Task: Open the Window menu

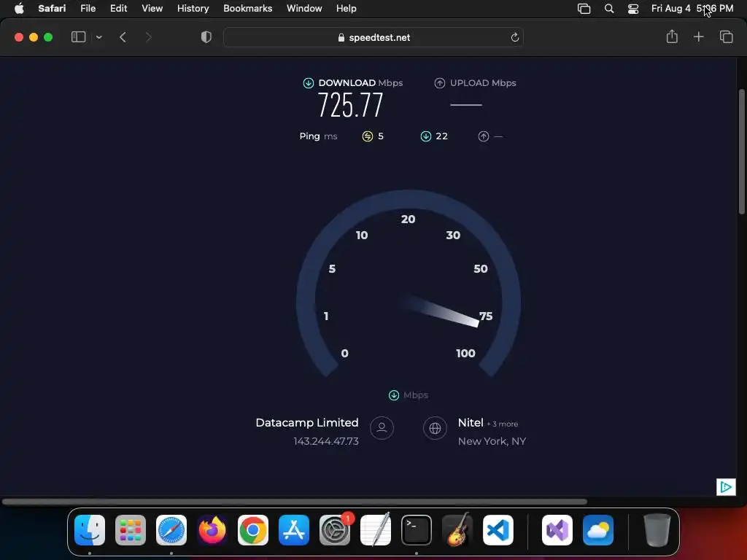Action: click(304, 9)
